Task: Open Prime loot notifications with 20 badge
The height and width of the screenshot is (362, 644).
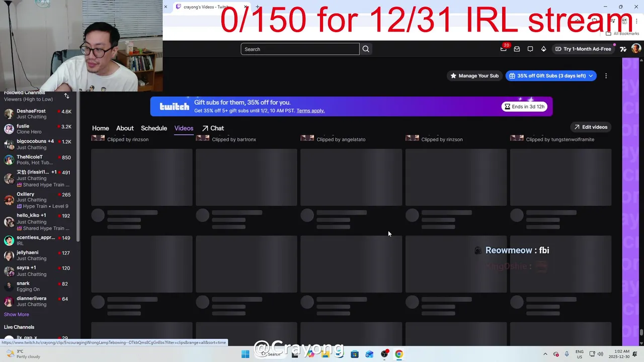Action: pyautogui.click(x=504, y=49)
